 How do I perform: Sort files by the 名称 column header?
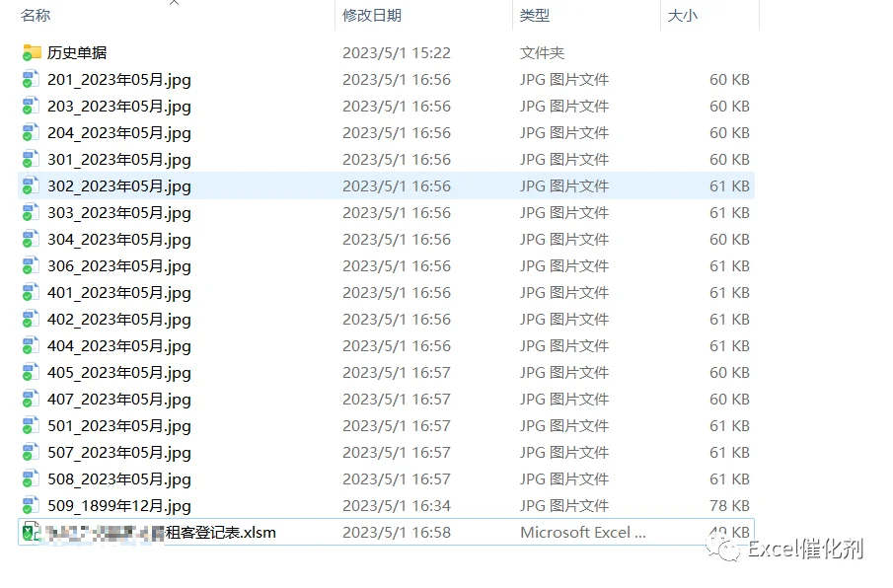click(x=36, y=16)
